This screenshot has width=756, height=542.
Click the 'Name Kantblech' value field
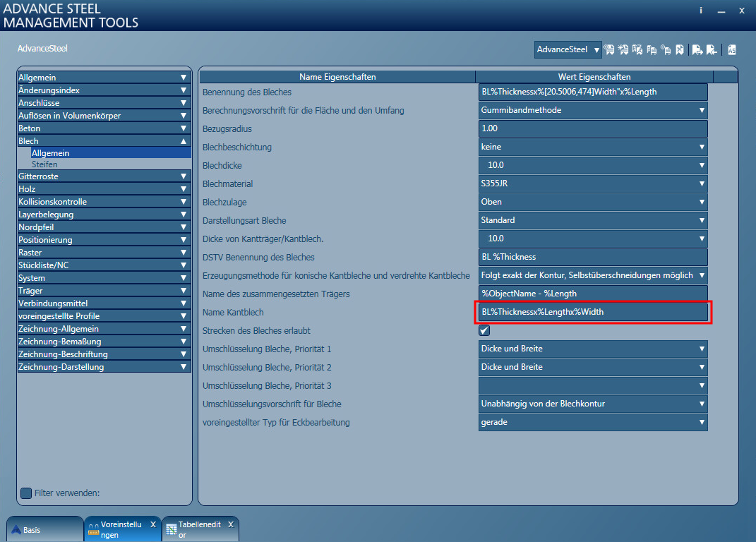593,312
